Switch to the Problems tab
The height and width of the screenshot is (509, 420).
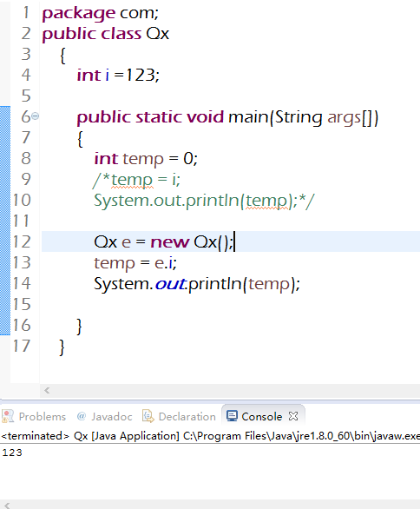(43, 416)
